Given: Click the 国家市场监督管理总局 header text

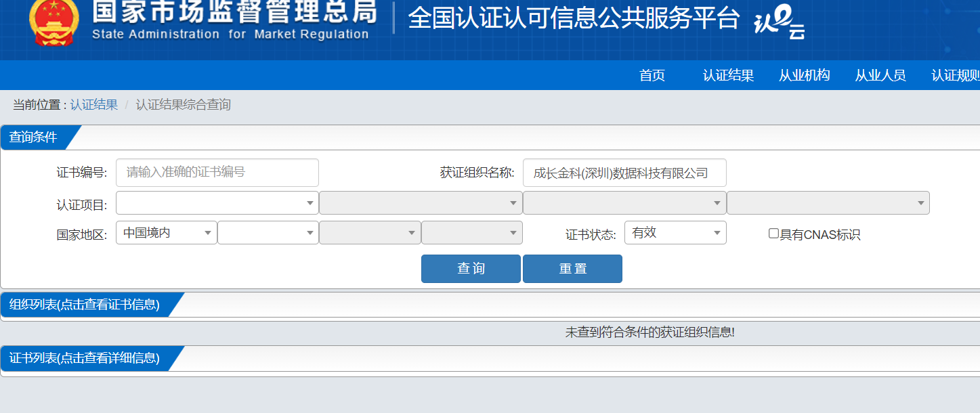Looking at the screenshot, I should pyautogui.click(x=234, y=12).
